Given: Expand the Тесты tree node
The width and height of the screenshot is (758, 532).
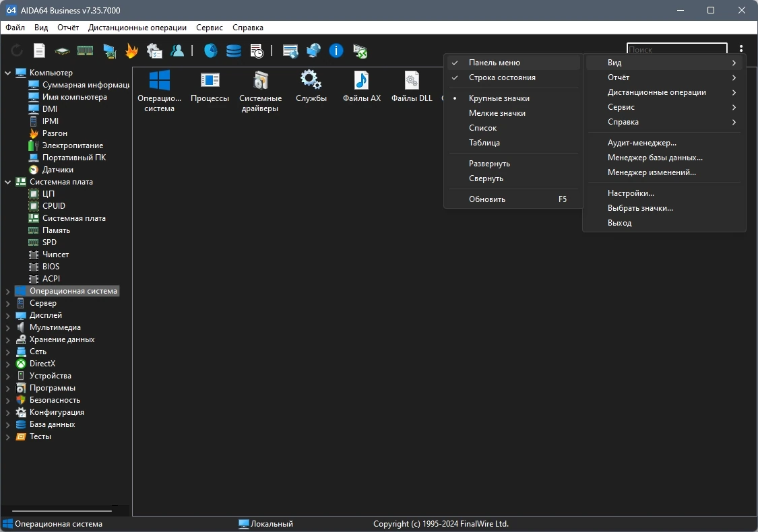Looking at the screenshot, I should click(x=7, y=437).
